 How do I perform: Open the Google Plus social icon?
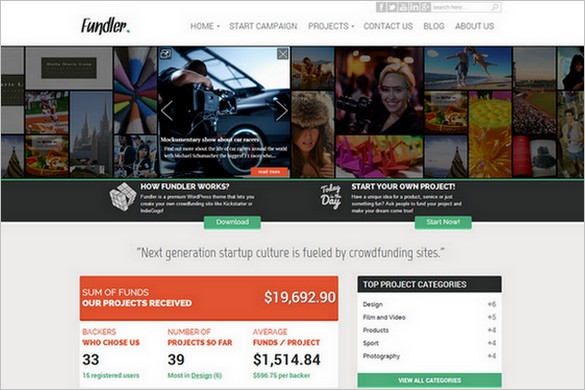pyautogui.click(x=425, y=7)
